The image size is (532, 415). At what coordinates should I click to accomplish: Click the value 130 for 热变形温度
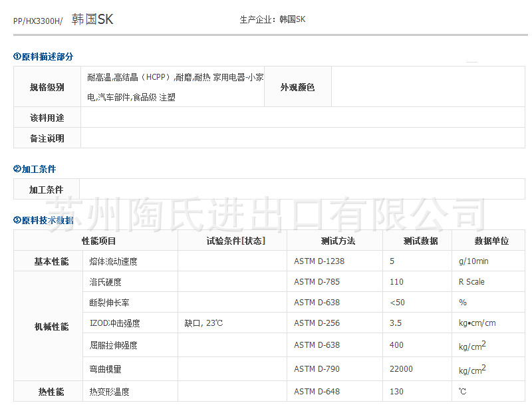tap(396, 392)
